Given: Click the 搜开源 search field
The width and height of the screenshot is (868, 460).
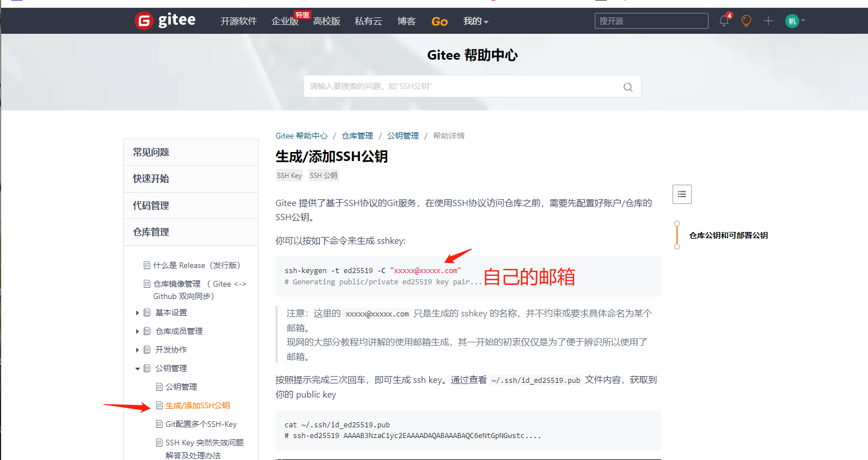Looking at the screenshot, I should pos(652,21).
